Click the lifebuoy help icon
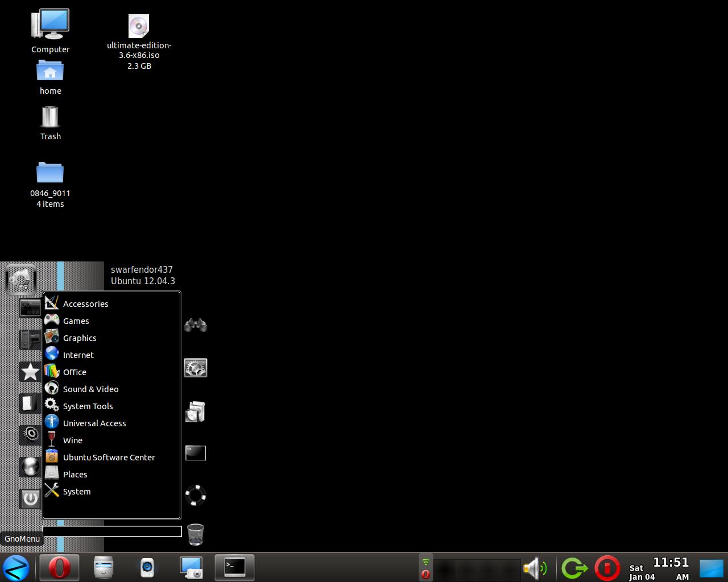The height and width of the screenshot is (582, 728). click(x=195, y=495)
